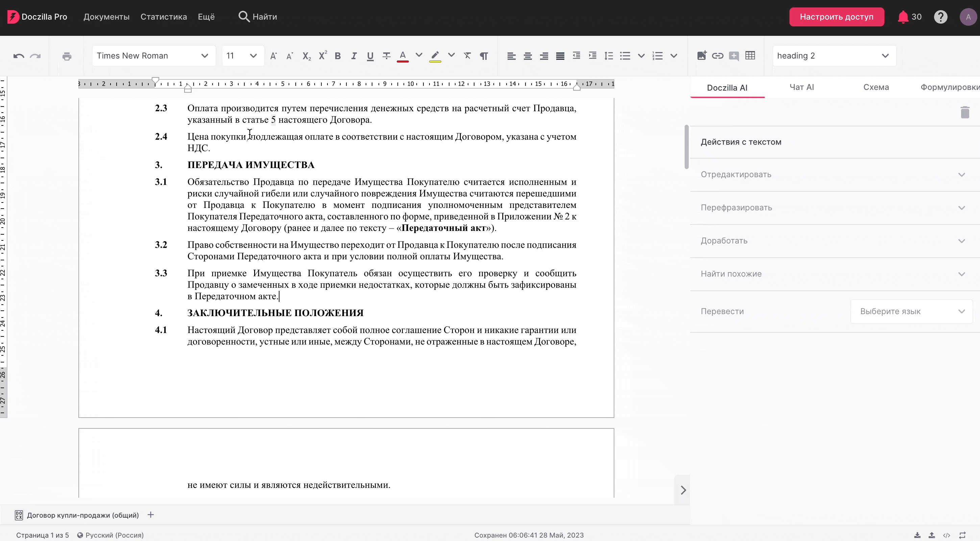Insert a hyperlink
This screenshot has height=541, width=980.
[x=717, y=56]
